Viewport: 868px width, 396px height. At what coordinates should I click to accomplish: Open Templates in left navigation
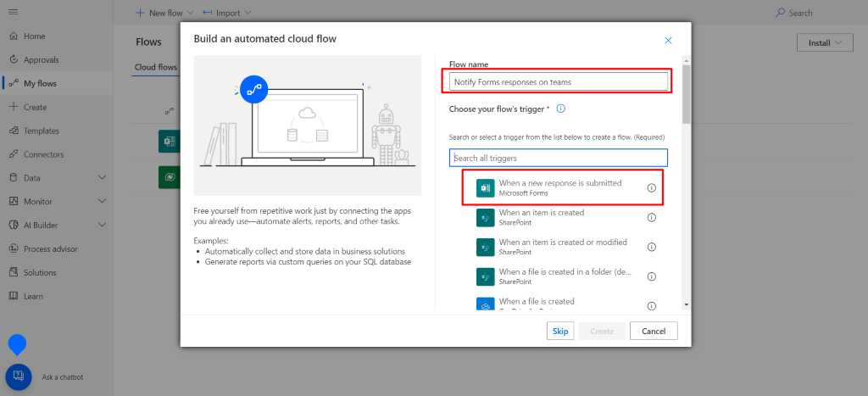point(41,131)
